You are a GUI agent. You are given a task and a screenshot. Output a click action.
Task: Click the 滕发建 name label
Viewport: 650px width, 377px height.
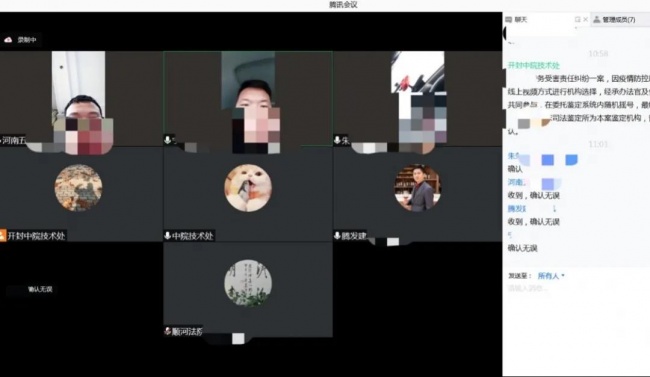tap(354, 236)
